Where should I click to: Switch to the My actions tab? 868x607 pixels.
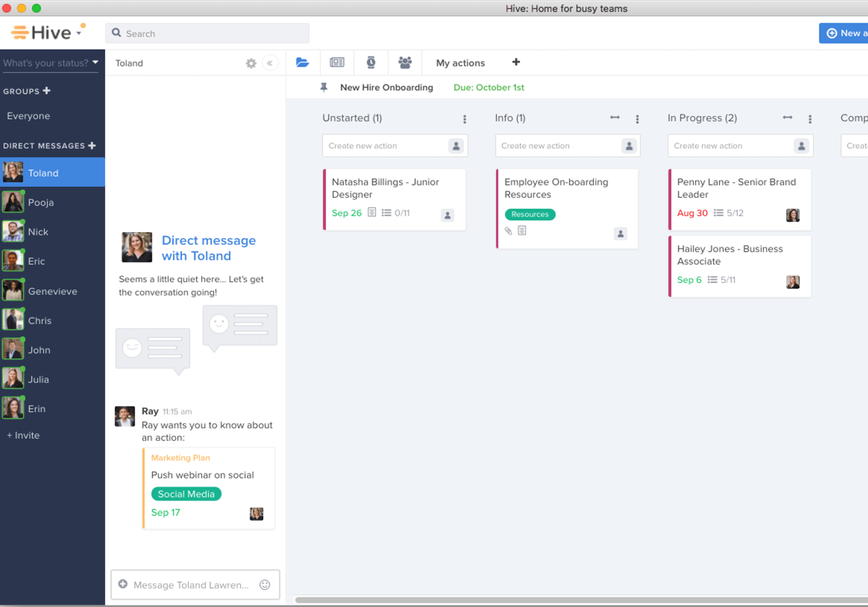pos(460,63)
